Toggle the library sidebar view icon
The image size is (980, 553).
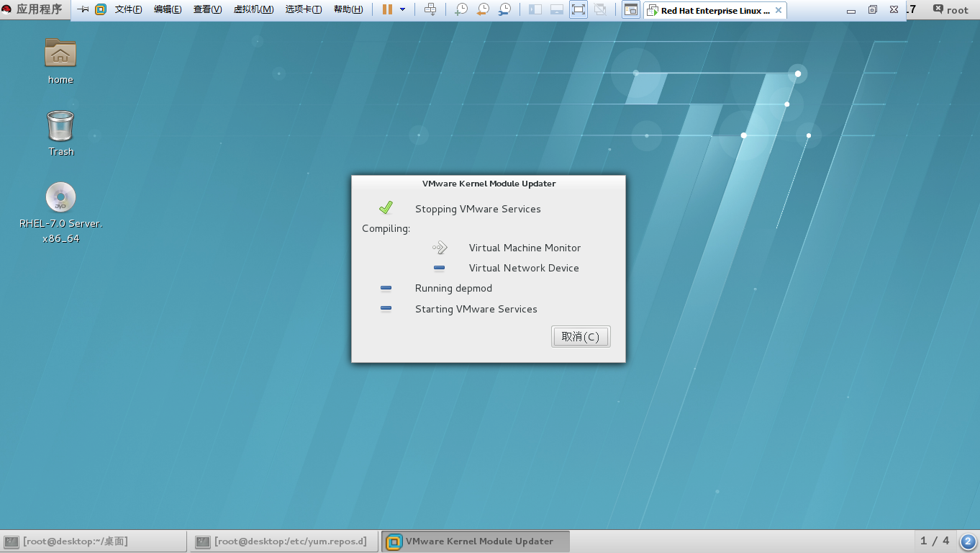[535, 9]
